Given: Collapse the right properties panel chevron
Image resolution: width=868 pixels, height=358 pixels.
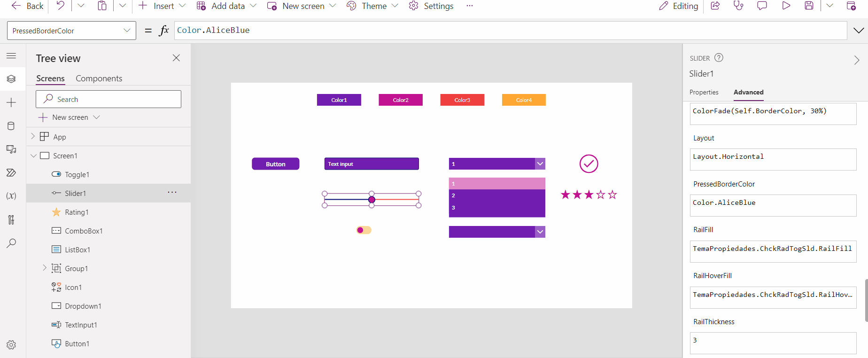Looking at the screenshot, I should coord(857,60).
